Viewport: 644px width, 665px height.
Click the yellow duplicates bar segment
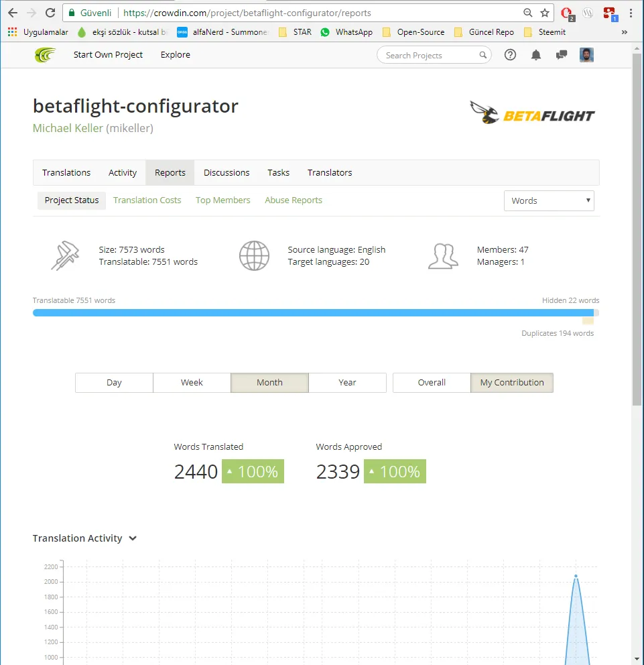click(x=588, y=321)
